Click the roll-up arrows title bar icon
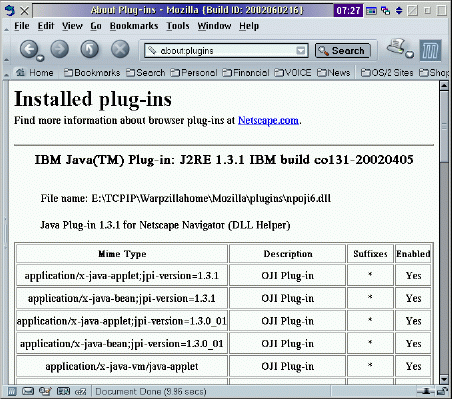452x399 pixels. 399,11
